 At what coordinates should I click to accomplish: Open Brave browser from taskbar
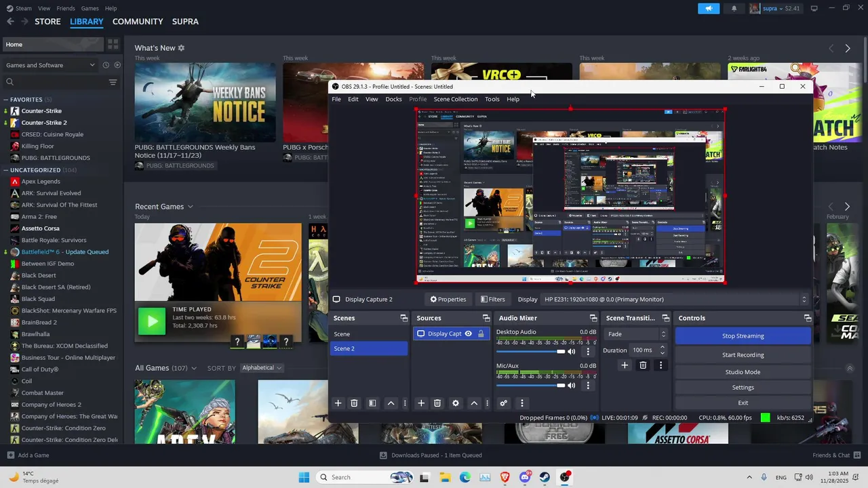tap(505, 477)
